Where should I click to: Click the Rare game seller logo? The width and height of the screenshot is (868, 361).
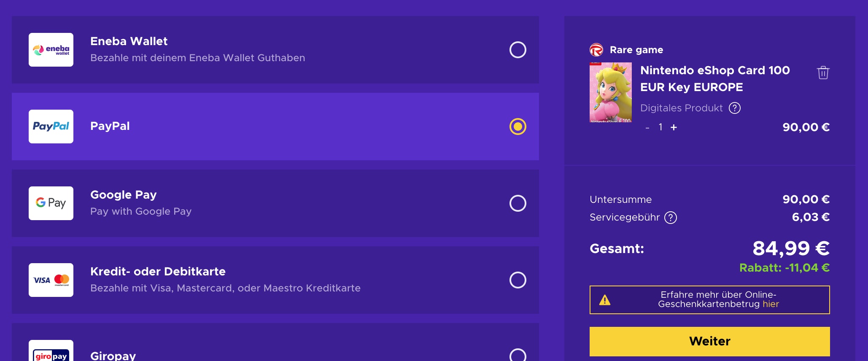pyautogui.click(x=595, y=49)
